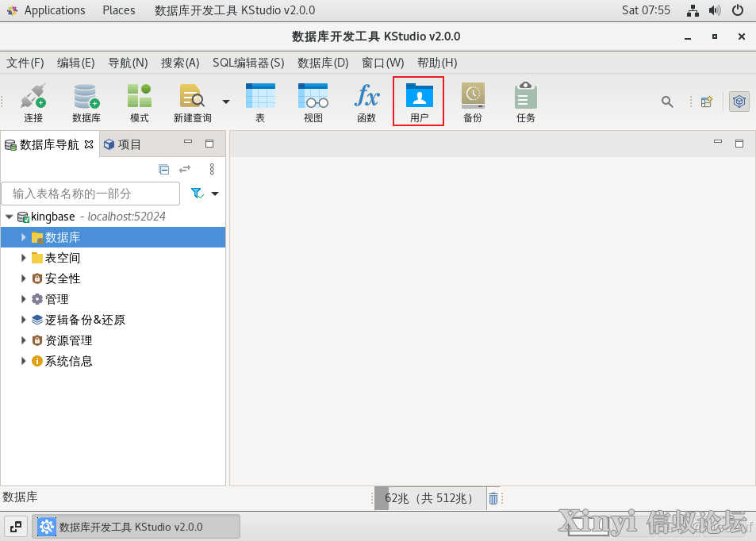Maximize the editor area panel
This screenshot has width=756, height=541.
point(739,144)
